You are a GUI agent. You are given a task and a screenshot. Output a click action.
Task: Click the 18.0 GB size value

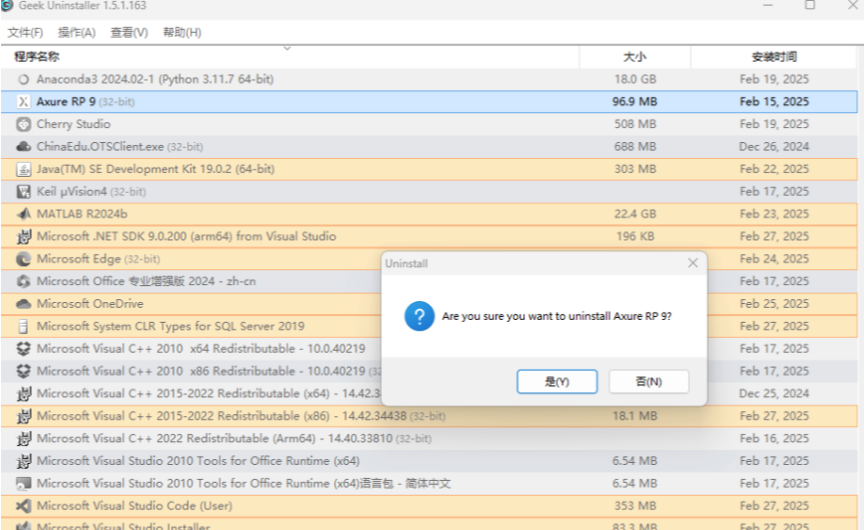tap(635, 79)
